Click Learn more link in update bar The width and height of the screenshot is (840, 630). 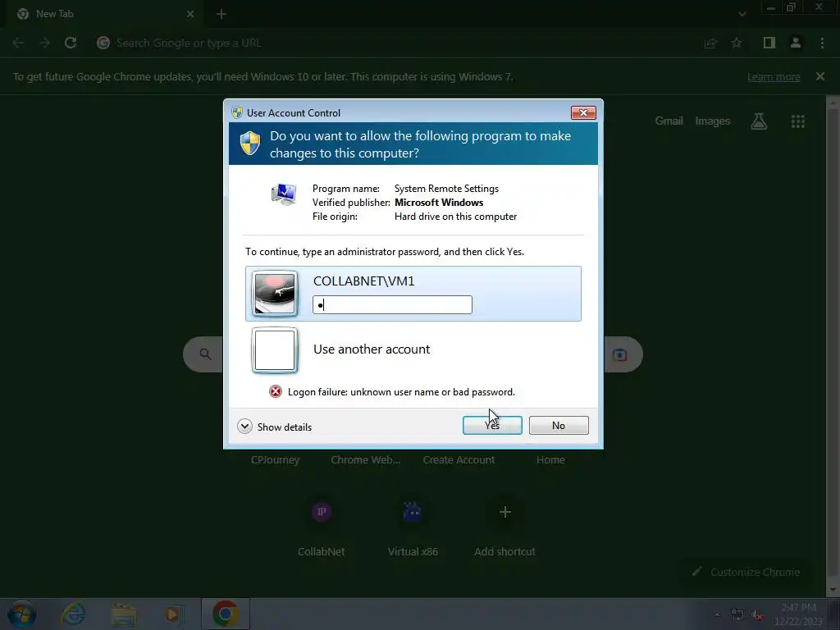[774, 76]
